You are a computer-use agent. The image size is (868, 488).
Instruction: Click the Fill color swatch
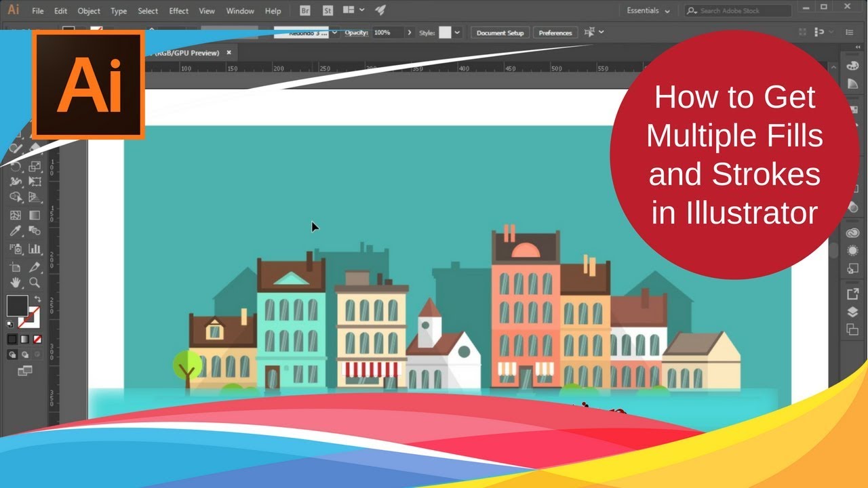point(17,306)
